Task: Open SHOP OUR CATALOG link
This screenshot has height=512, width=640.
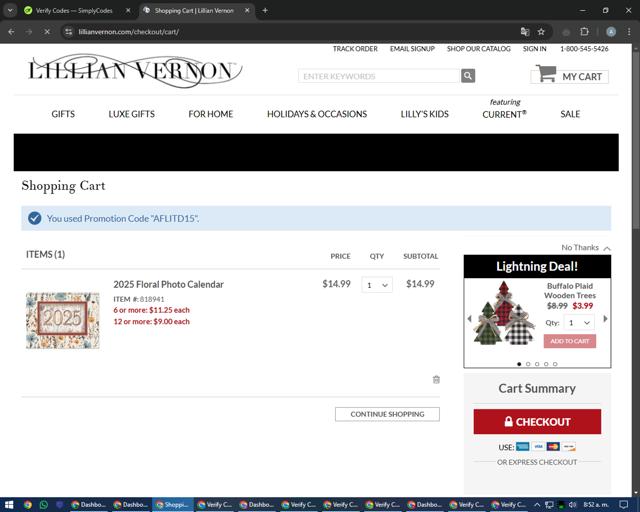Action: point(478,49)
